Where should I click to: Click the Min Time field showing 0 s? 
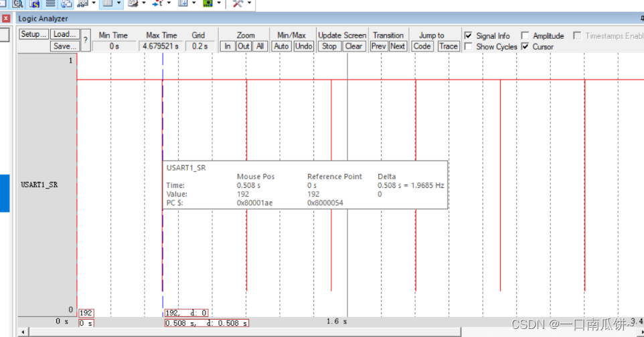114,46
